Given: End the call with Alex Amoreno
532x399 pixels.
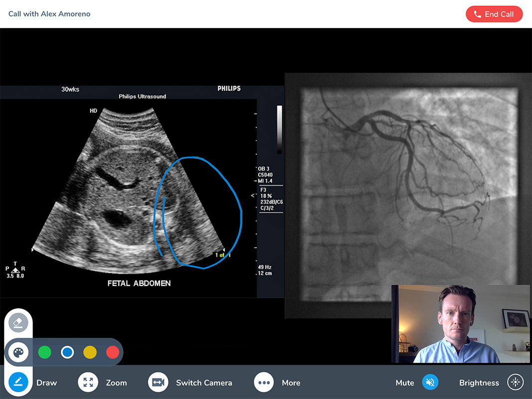Looking at the screenshot, I should click(x=494, y=14).
